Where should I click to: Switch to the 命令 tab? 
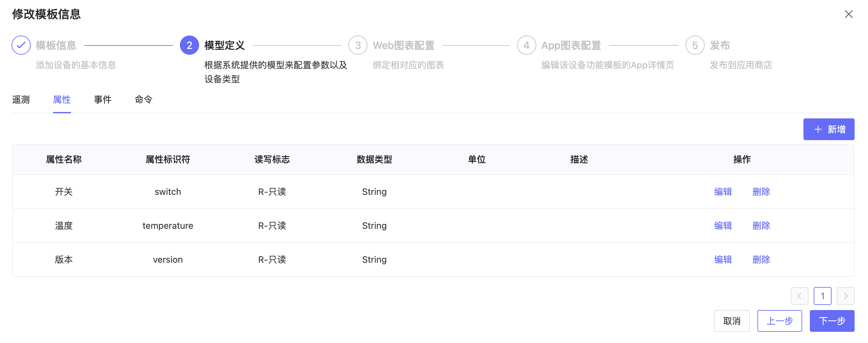(143, 100)
